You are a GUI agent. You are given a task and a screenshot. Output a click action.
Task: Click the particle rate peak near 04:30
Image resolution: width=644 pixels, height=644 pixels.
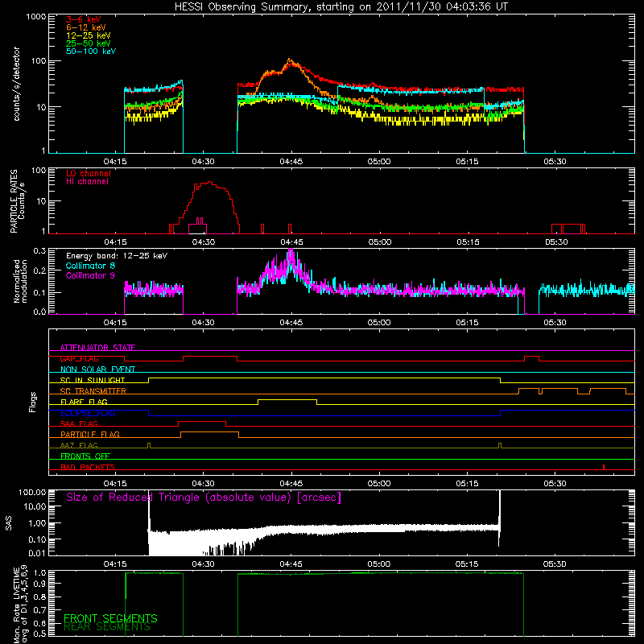coord(210,183)
